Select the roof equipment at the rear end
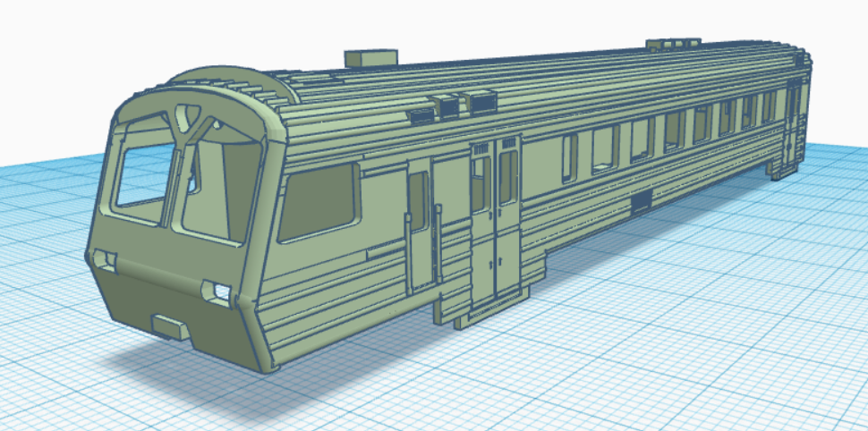Screen dimensions: 868x431 [x=673, y=44]
